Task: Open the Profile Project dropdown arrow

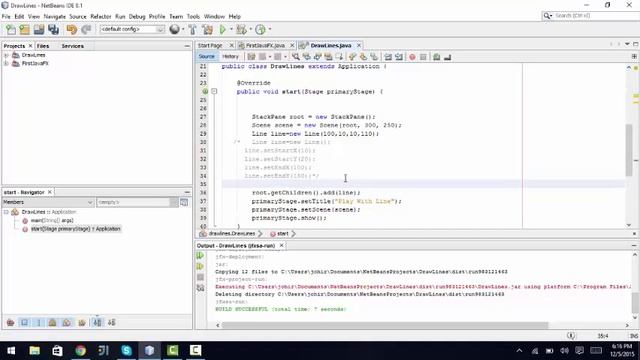Action: click(x=269, y=29)
